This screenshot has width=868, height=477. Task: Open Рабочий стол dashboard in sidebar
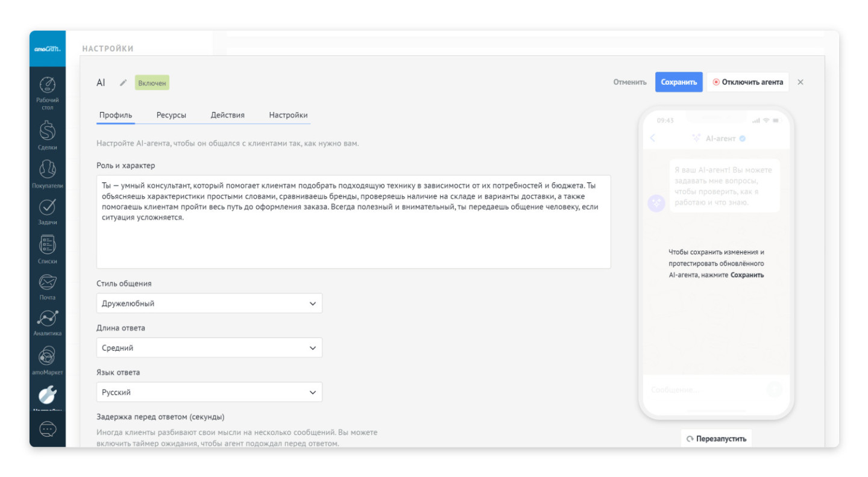tap(47, 93)
